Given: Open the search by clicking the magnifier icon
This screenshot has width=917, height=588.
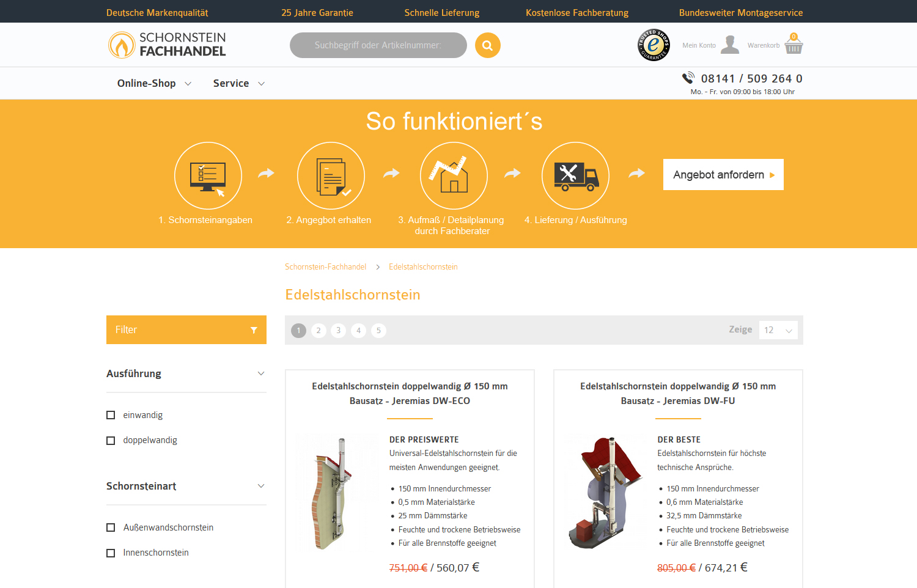Looking at the screenshot, I should [487, 45].
